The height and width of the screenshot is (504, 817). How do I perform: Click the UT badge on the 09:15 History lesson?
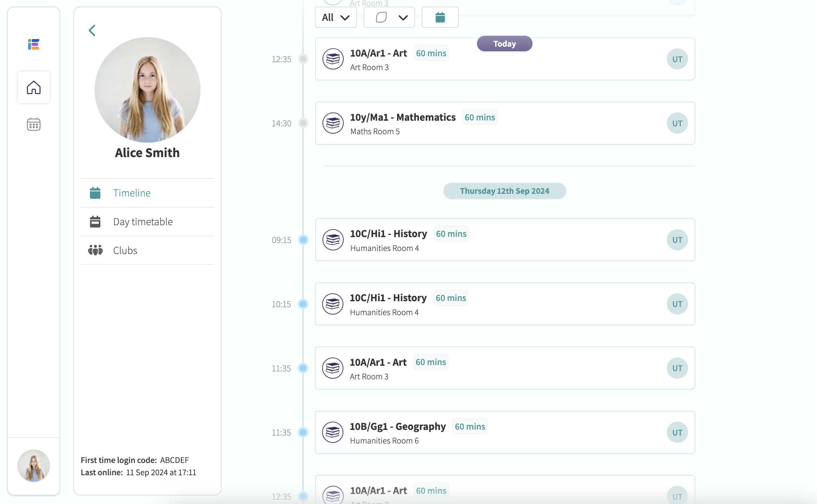tap(677, 240)
